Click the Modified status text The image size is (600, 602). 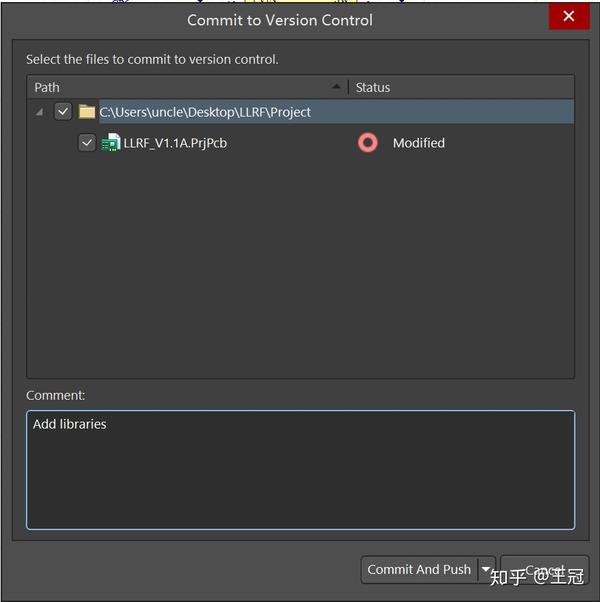click(x=418, y=143)
